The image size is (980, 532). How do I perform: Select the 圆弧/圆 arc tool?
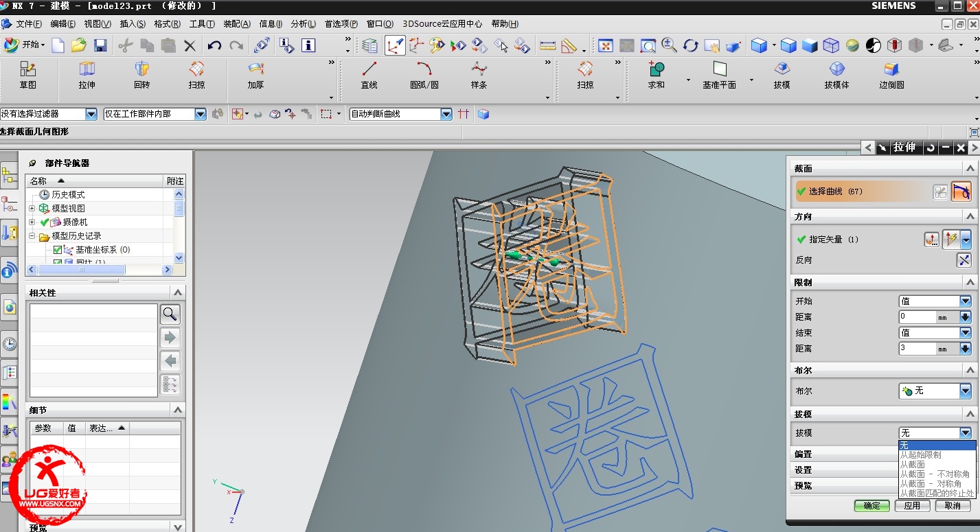click(x=424, y=76)
